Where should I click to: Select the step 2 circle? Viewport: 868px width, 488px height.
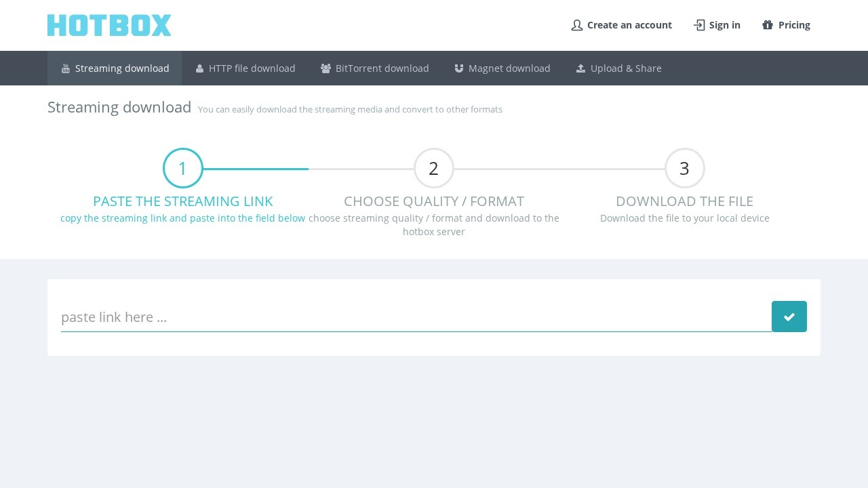coord(434,168)
